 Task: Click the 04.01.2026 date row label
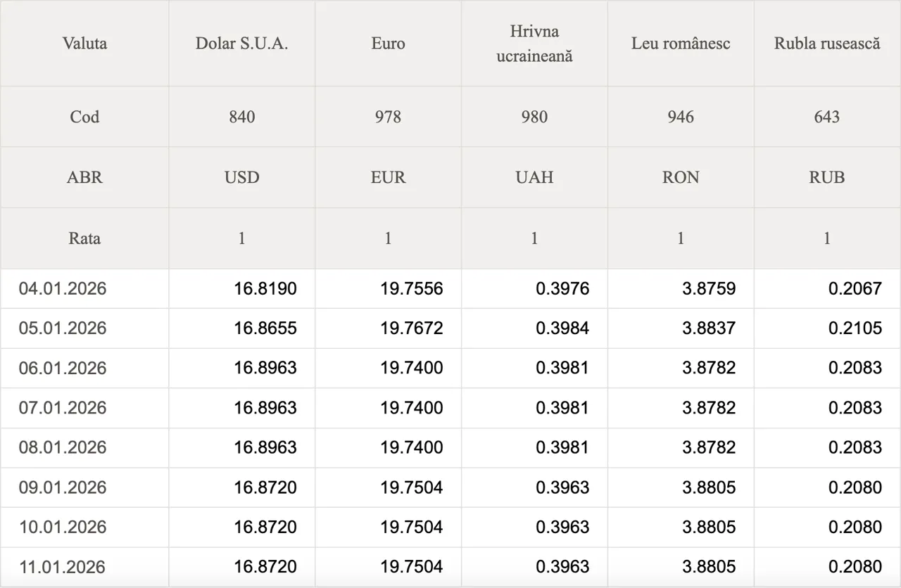point(63,288)
